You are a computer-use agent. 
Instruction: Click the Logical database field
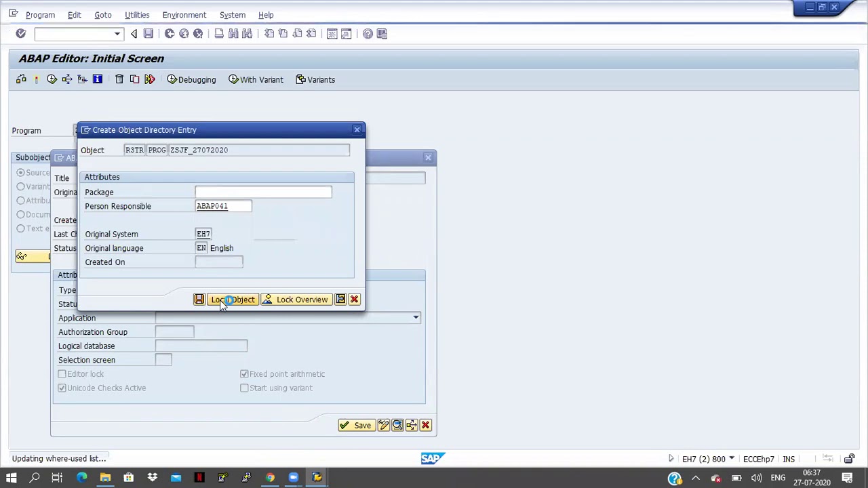point(201,346)
